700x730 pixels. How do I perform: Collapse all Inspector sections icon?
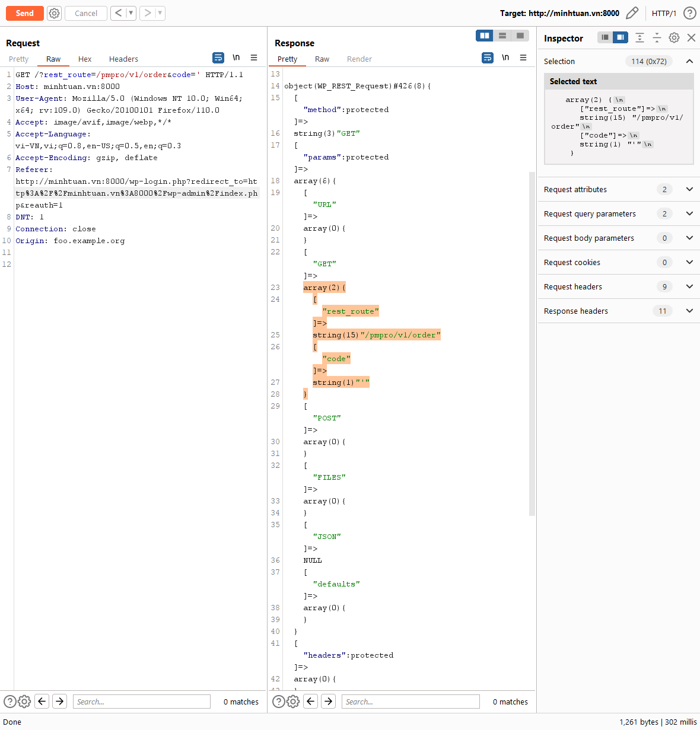pyautogui.click(x=657, y=37)
